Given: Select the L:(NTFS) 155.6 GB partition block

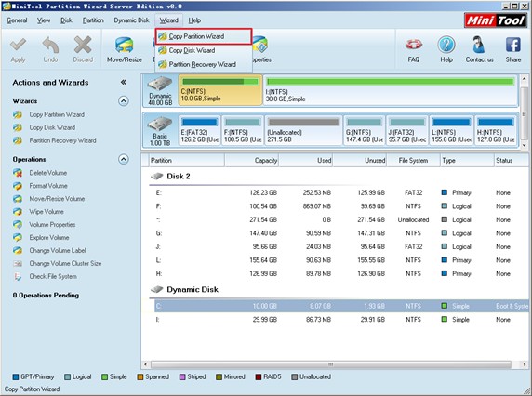Looking at the screenshot, I should point(451,130).
